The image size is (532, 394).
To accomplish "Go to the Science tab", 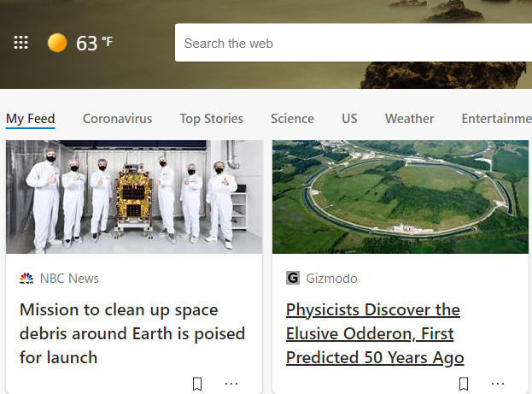I will pos(292,119).
